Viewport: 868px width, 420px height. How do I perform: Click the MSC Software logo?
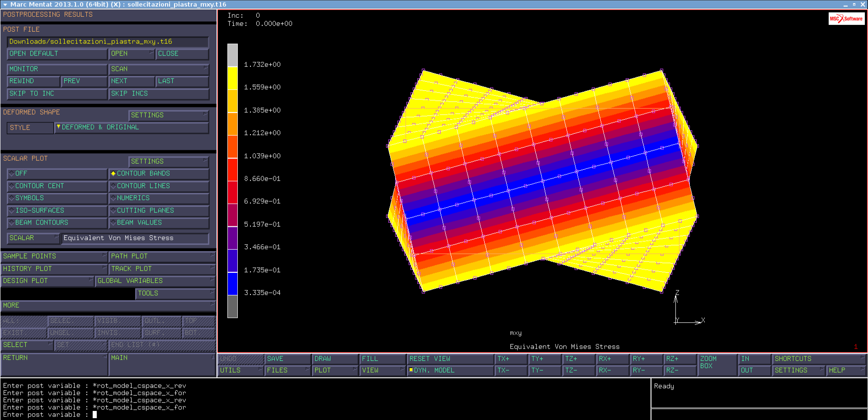click(846, 19)
